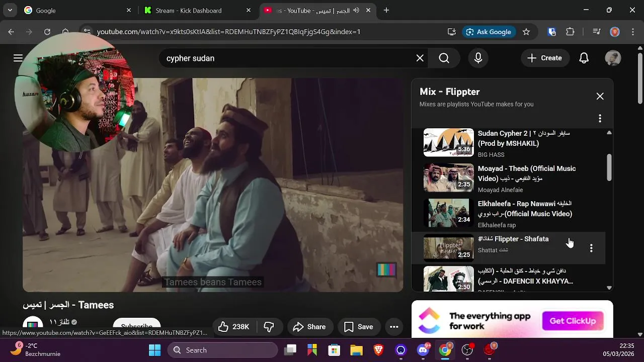Click the 'Moayad Alnefaie' channel name
This screenshot has width=644, height=362.
pyautogui.click(x=501, y=190)
